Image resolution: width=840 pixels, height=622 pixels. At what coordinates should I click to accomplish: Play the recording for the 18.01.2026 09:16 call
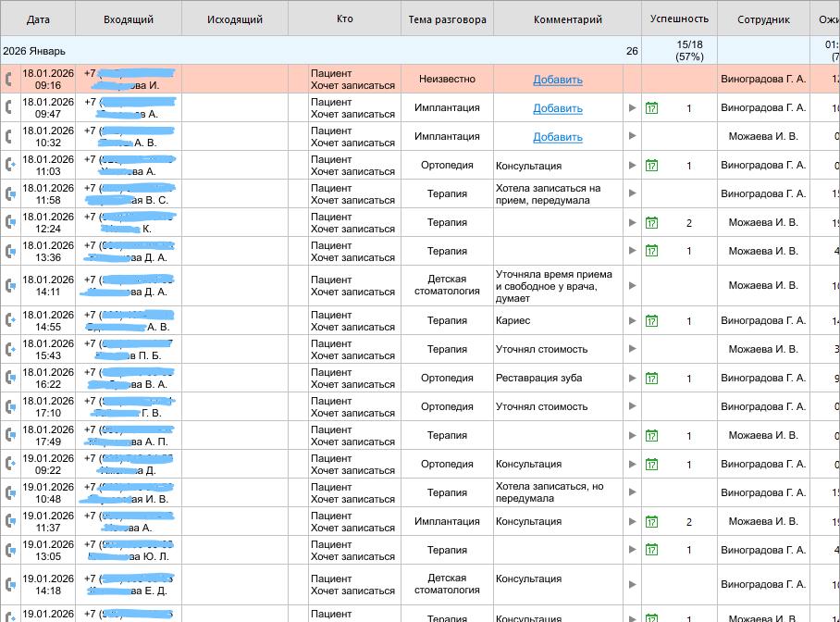633,80
